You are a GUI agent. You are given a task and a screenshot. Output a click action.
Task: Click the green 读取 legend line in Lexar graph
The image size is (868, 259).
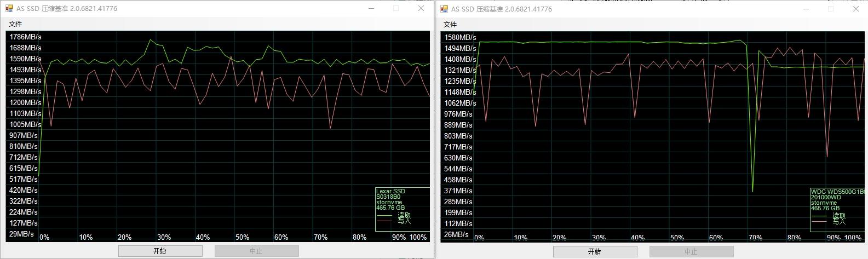384,215
